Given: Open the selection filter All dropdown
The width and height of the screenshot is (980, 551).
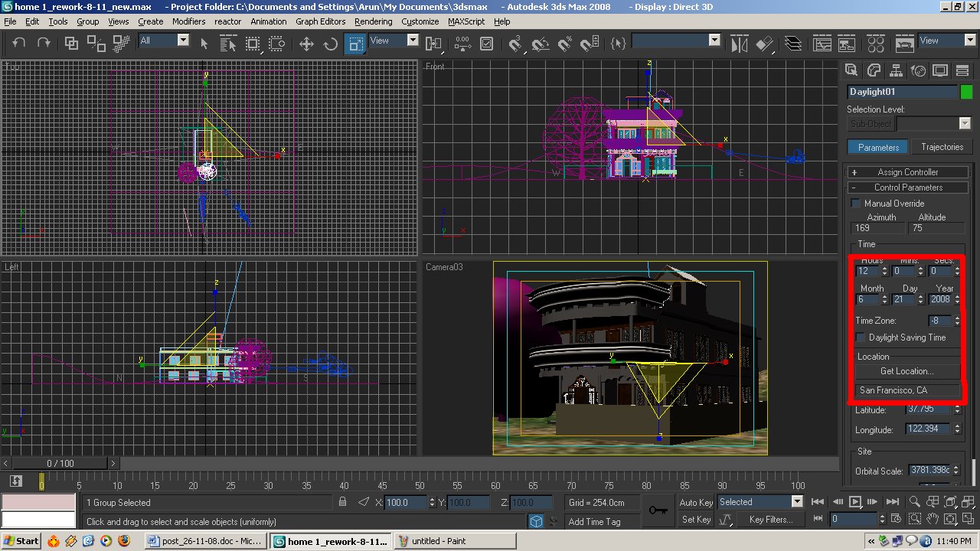Looking at the screenshot, I should click(183, 41).
